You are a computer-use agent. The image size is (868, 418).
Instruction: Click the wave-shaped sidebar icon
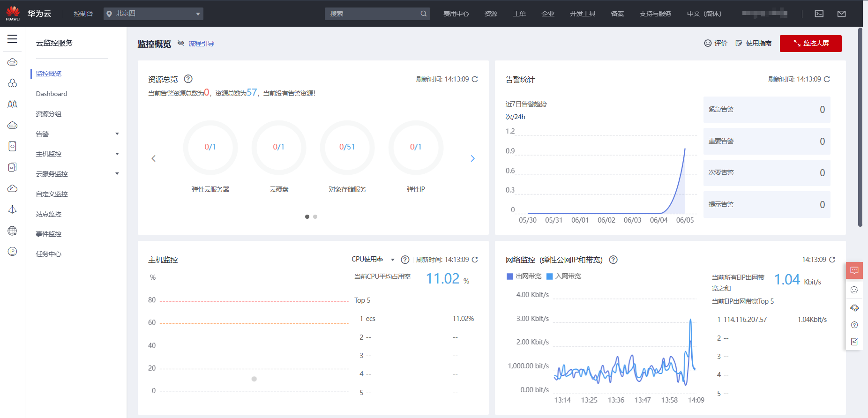13,104
